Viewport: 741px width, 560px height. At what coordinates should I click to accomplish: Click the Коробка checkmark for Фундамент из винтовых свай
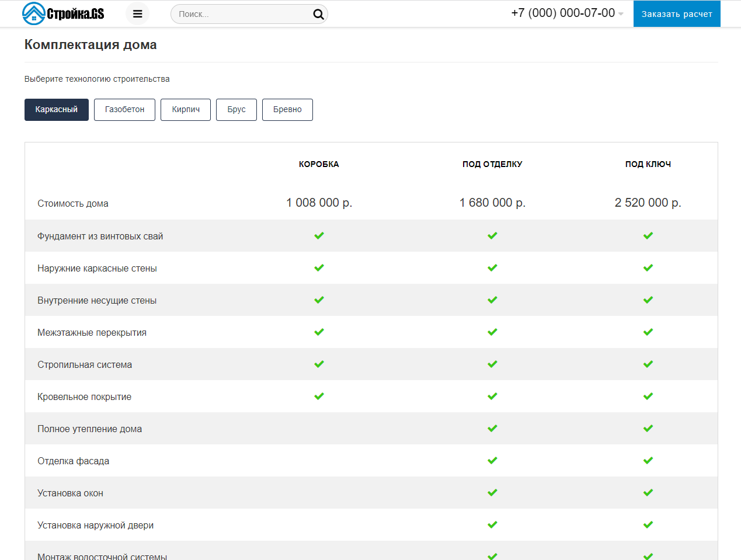click(x=319, y=236)
